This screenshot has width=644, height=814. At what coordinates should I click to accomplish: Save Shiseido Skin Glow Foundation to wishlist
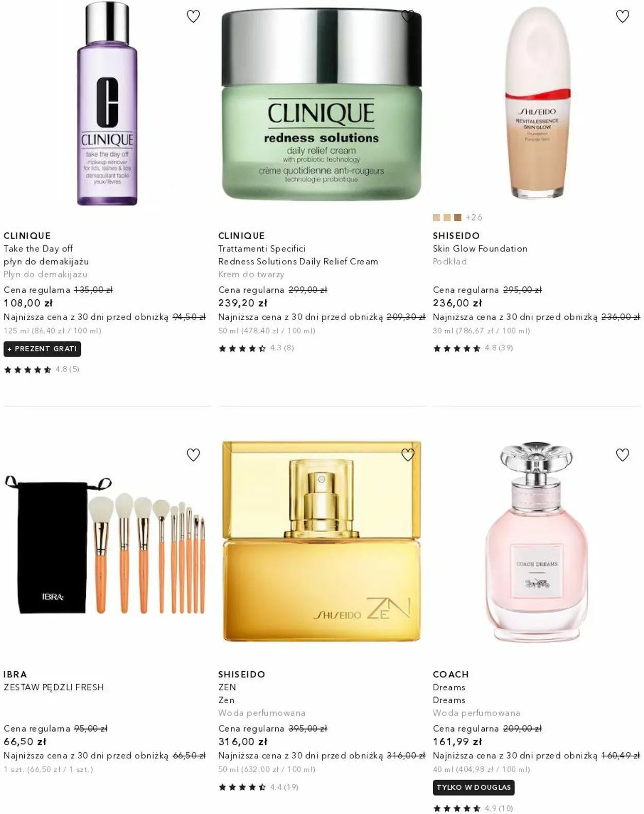[x=622, y=16]
